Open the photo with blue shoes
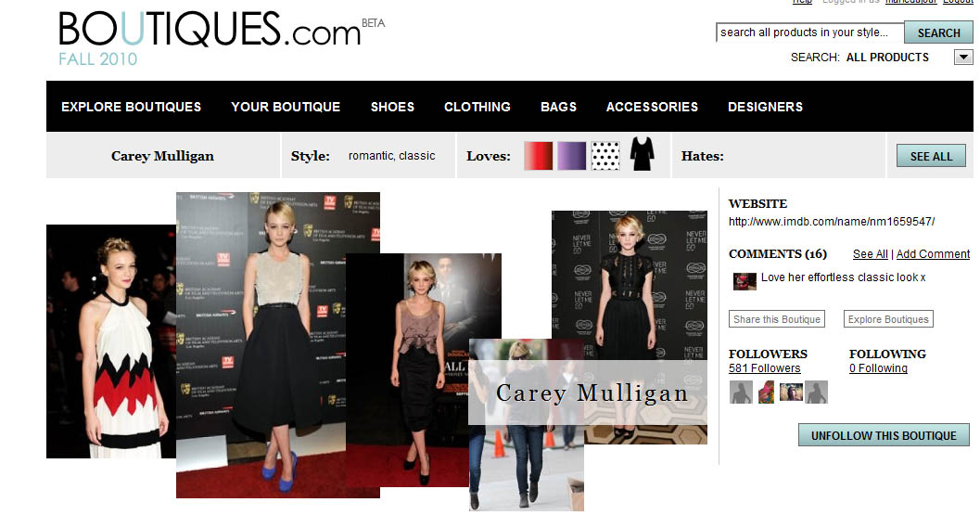This screenshot has height=528, width=980. coord(277,345)
